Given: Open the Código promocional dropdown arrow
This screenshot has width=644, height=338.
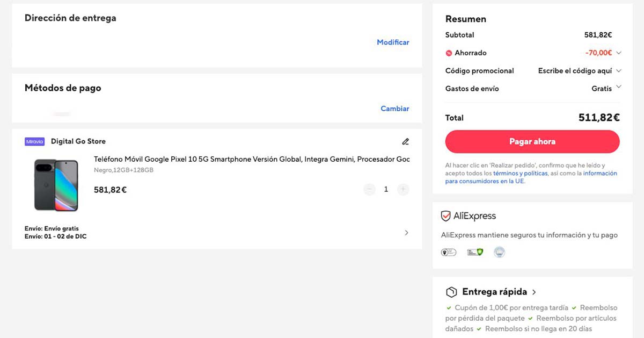Looking at the screenshot, I should 618,70.
